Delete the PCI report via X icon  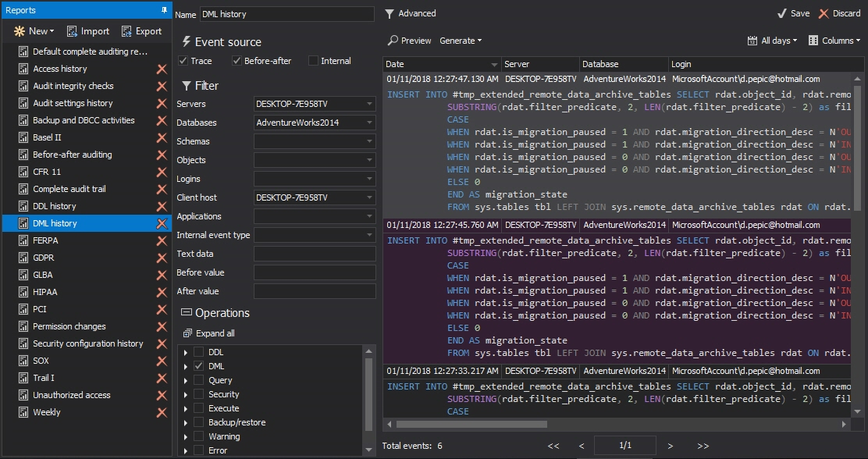pyautogui.click(x=162, y=309)
